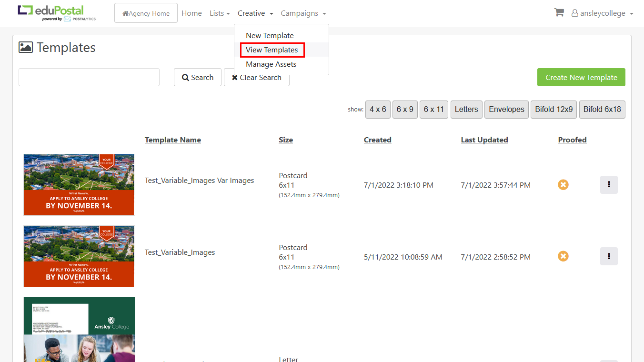Viewport: 644px width, 362px height.
Task: Sort by Created column header
Action: [x=378, y=140]
